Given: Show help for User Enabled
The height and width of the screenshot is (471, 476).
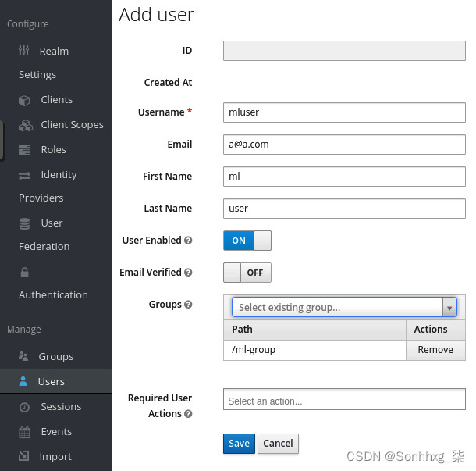Looking at the screenshot, I should tap(188, 241).
